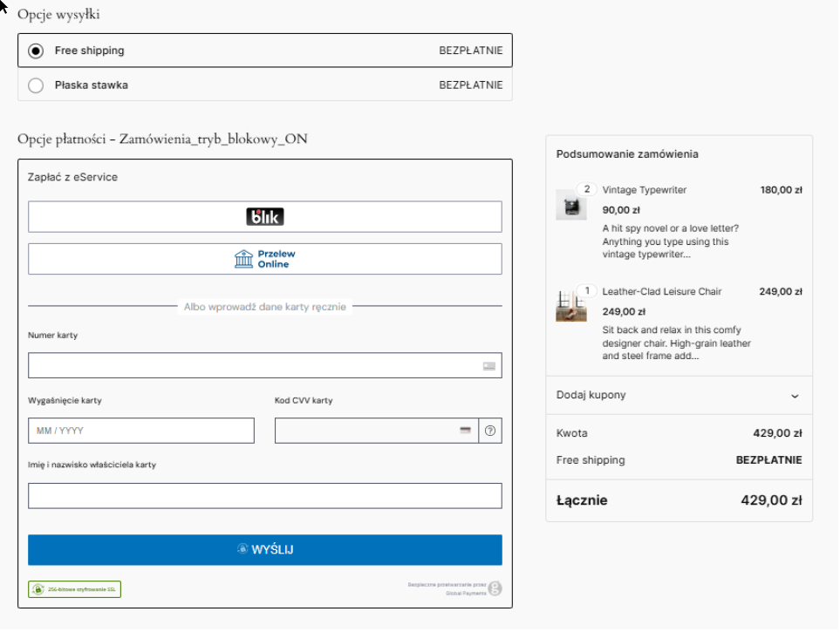Focus the cardholder name input field

click(265, 496)
